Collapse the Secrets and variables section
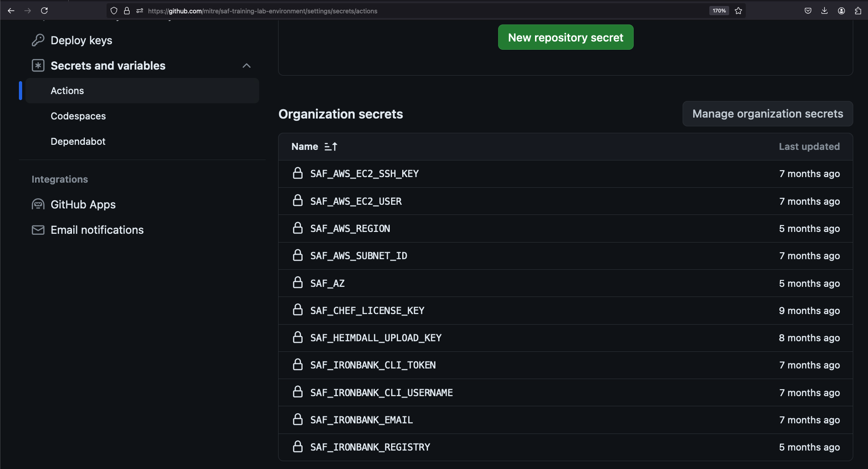Viewport: 868px width, 469px height. point(247,65)
